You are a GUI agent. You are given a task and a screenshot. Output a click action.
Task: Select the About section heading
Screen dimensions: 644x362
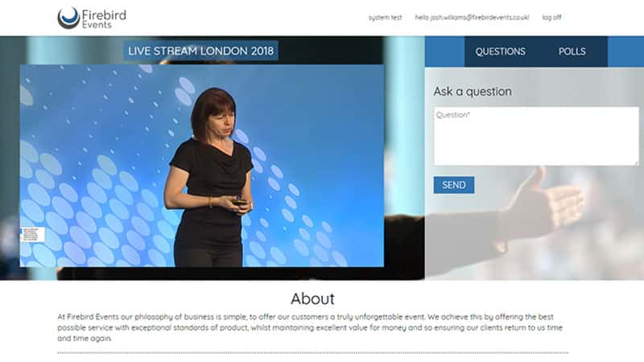(x=312, y=298)
